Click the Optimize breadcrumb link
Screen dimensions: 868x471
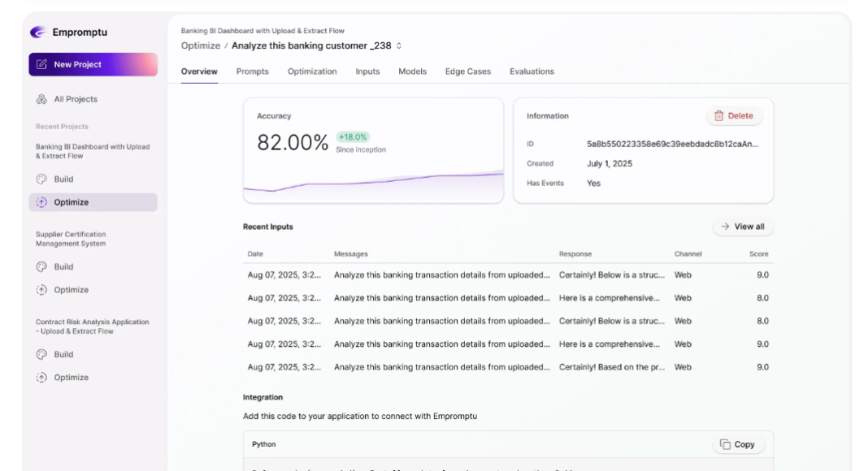[x=200, y=46]
